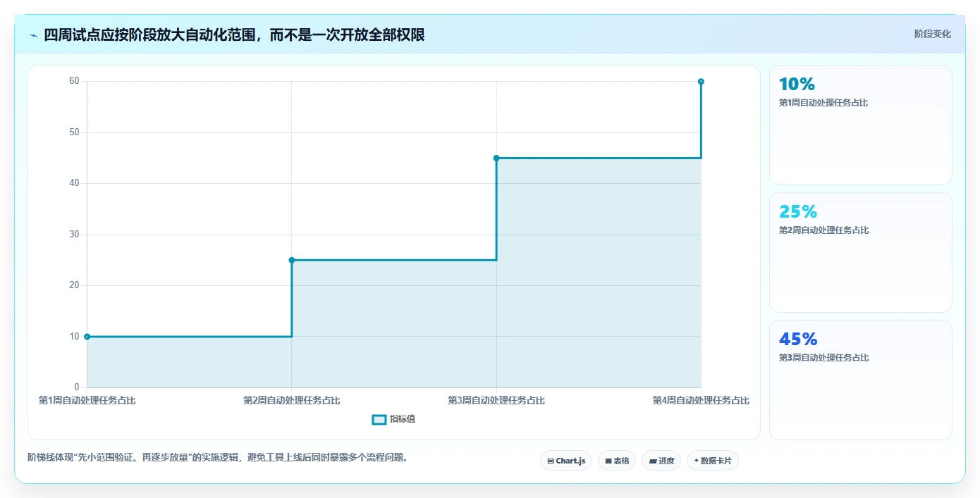Click x-axis label 第3周自动处理任务占比
The image size is (980, 498).
point(496,401)
